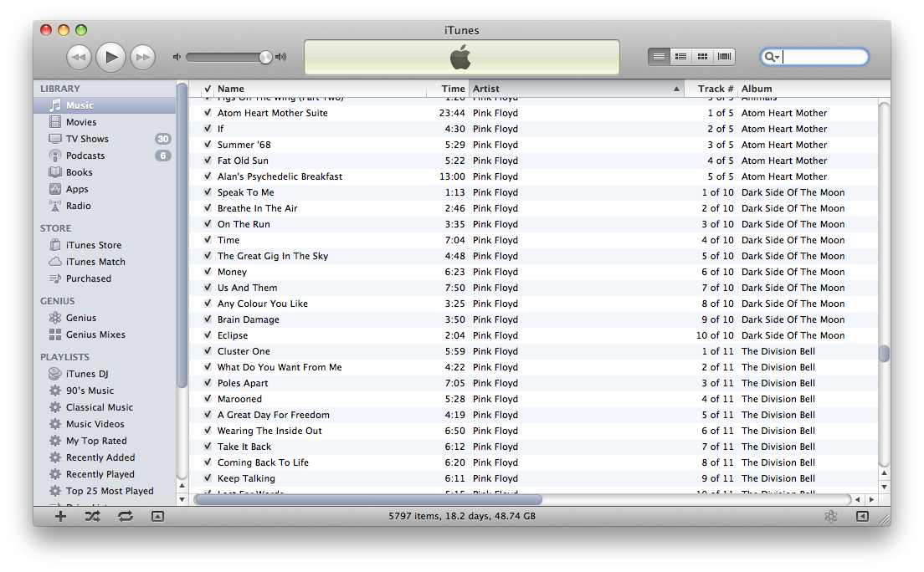Uncheck Marooned song checkbox
The width and height of the screenshot is (924, 572).
pos(208,399)
